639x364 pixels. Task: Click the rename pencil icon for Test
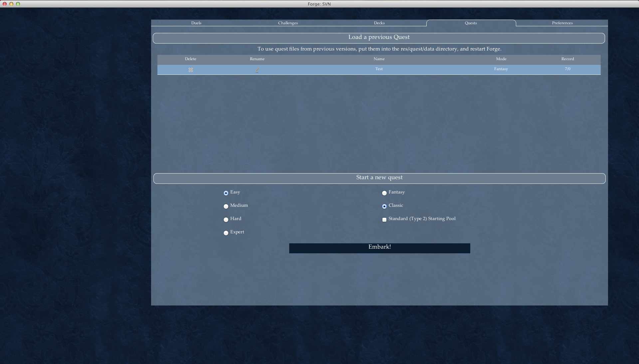point(257,70)
